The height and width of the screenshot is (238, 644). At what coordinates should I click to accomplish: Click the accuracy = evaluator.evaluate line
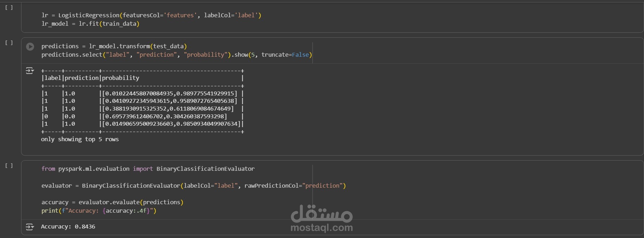tap(112, 202)
